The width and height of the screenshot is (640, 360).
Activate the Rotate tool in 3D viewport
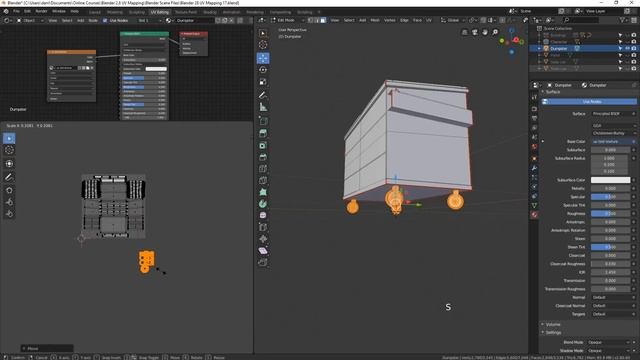point(263,70)
